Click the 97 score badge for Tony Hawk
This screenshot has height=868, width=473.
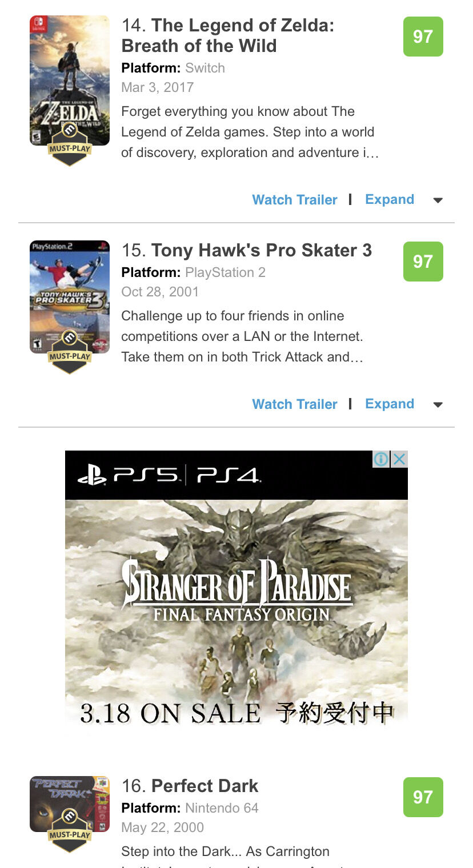(x=423, y=262)
